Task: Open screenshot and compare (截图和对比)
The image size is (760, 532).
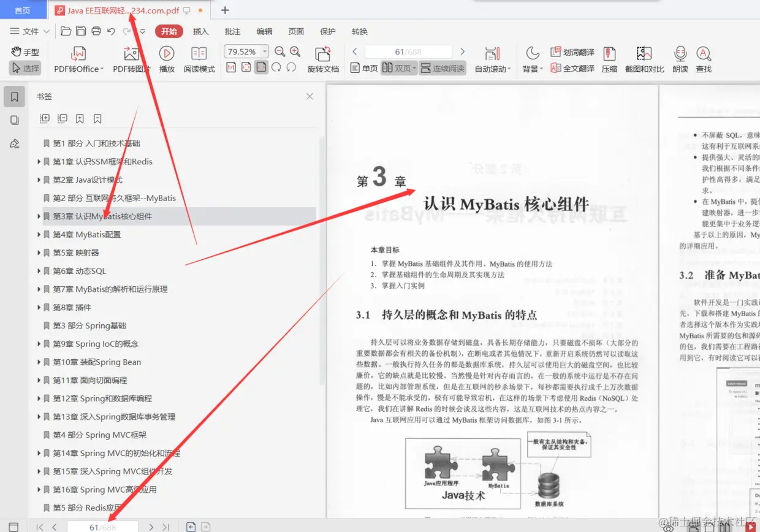Action: (x=644, y=59)
